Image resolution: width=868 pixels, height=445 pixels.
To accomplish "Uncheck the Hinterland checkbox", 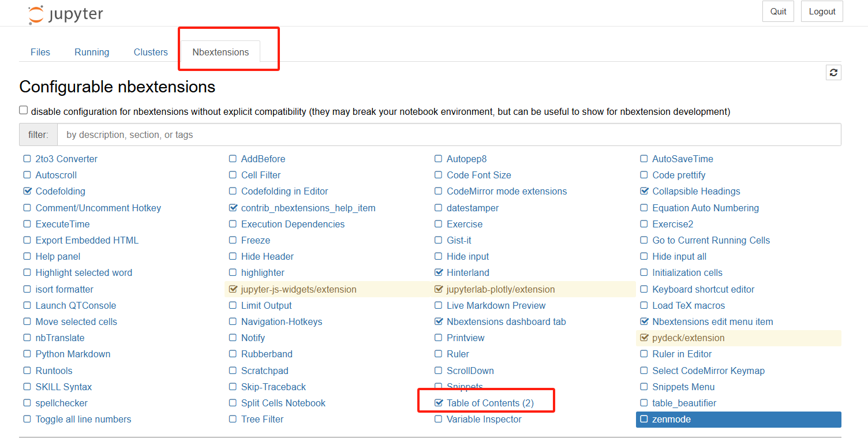I will coord(439,272).
